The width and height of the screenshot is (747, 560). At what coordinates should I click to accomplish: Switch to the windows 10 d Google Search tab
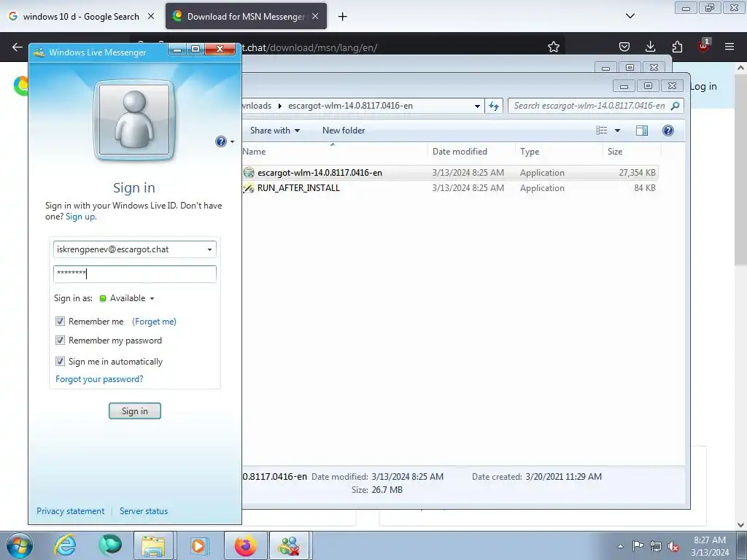(82, 16)
